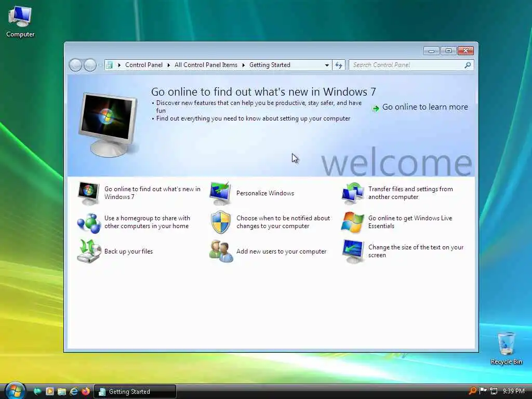
Task: Open the Computer desktop icon
Action: pyautogui.click(x=20, y=21)
